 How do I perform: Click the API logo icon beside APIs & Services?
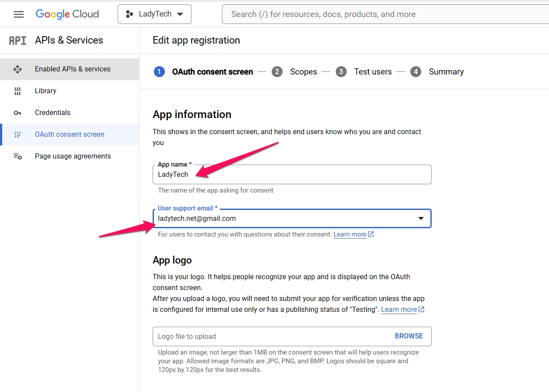click(18, 41)
